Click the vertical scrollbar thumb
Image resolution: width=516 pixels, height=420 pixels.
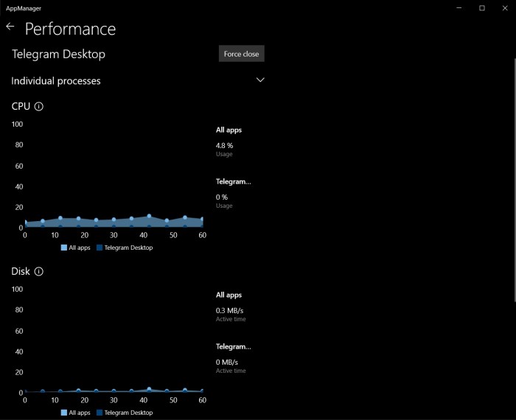515,180
